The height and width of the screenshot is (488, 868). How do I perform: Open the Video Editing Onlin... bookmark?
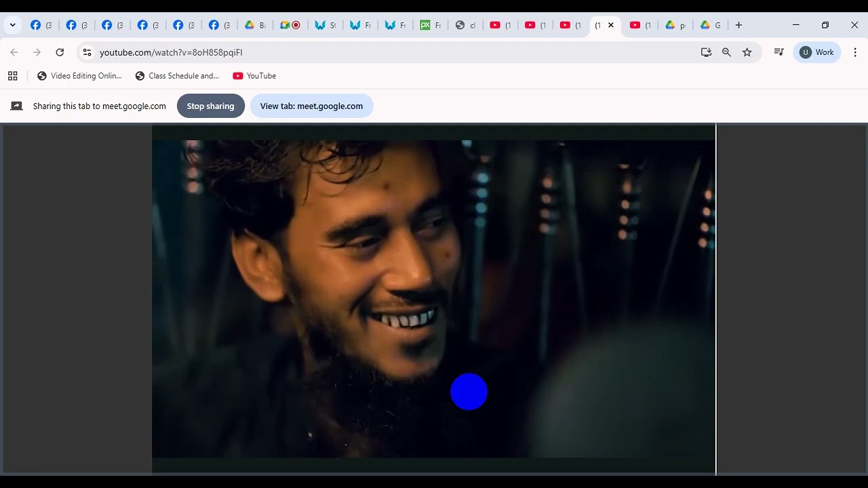click(x=79, y=76)
